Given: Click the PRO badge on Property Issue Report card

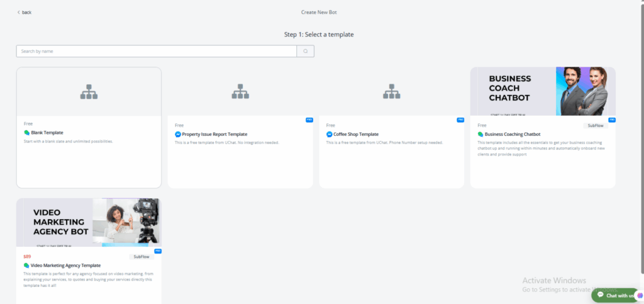Looking at the screenshot, I should [x=309, y=120].
